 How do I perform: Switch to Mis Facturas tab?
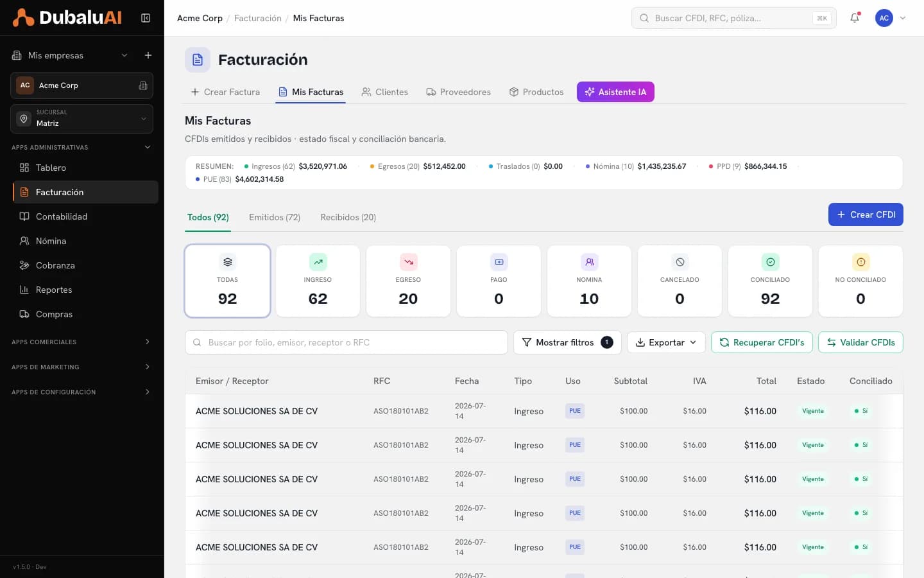pyautogui.click(x=311, y=92)
